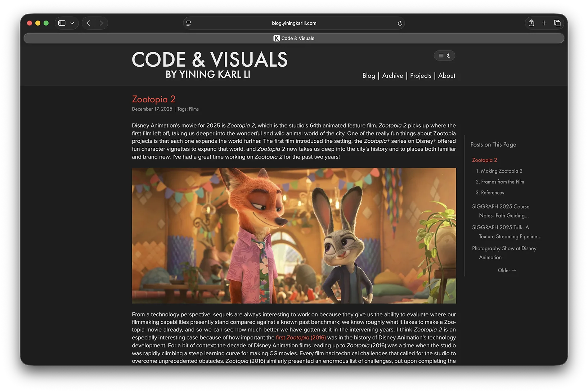
Task: Open Projects navigation link
Action: [x=421, y=76]
